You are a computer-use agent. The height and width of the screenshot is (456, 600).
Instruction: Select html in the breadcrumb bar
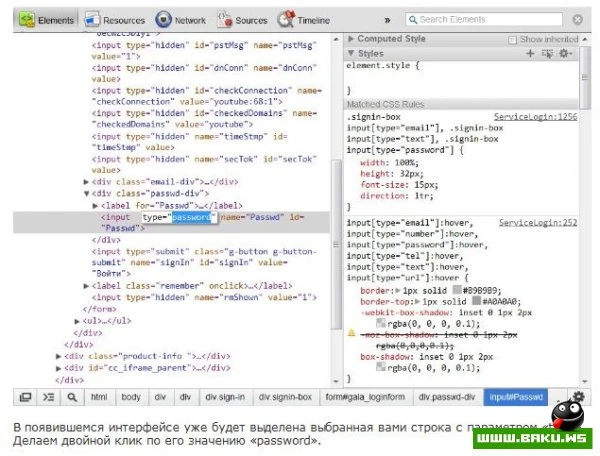pyautogui.click(x=99, y=397)
